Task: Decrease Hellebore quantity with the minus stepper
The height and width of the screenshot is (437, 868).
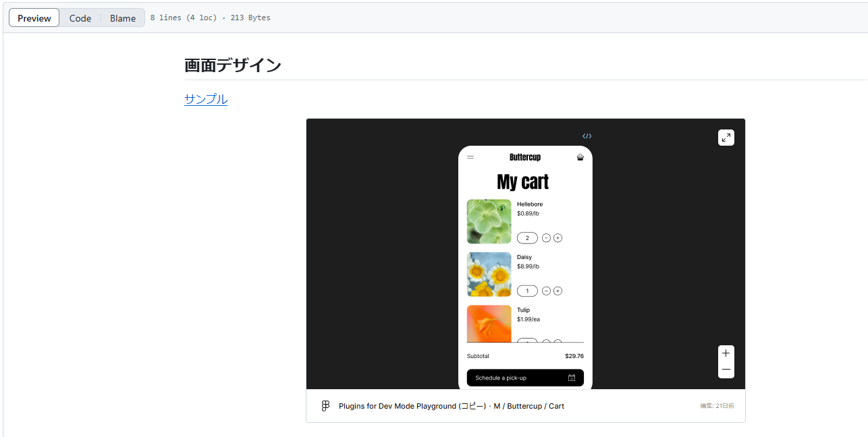Action: 546,237
